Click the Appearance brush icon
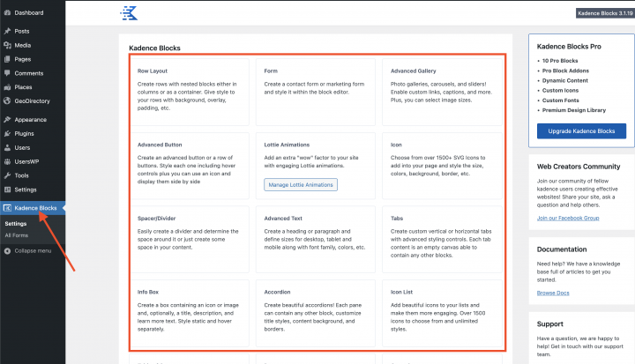Screen dimensions: 635x364 tap(7, 119)
